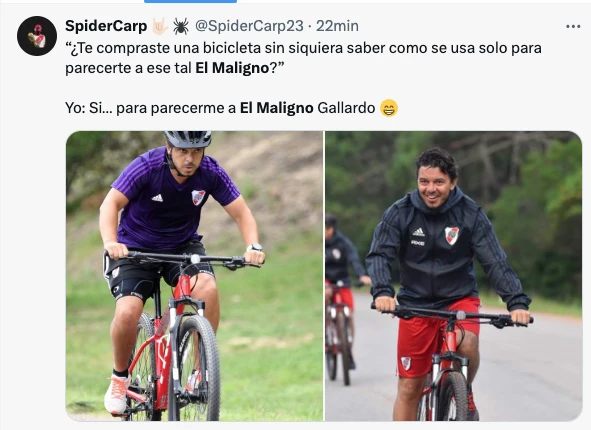Click bold El Maligno before Gallardo
Screen dimensions: 591x430
pyautogui.click(x=277, y=108)
